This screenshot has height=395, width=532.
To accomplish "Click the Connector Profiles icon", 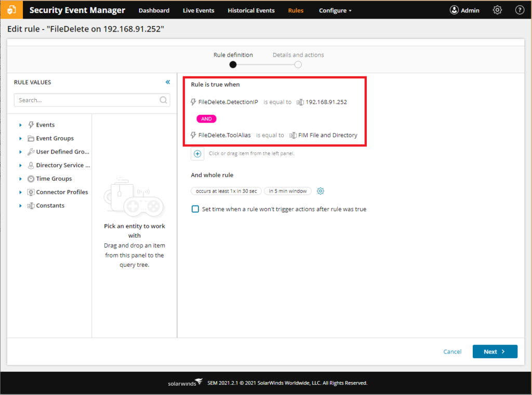I will 31,192.
